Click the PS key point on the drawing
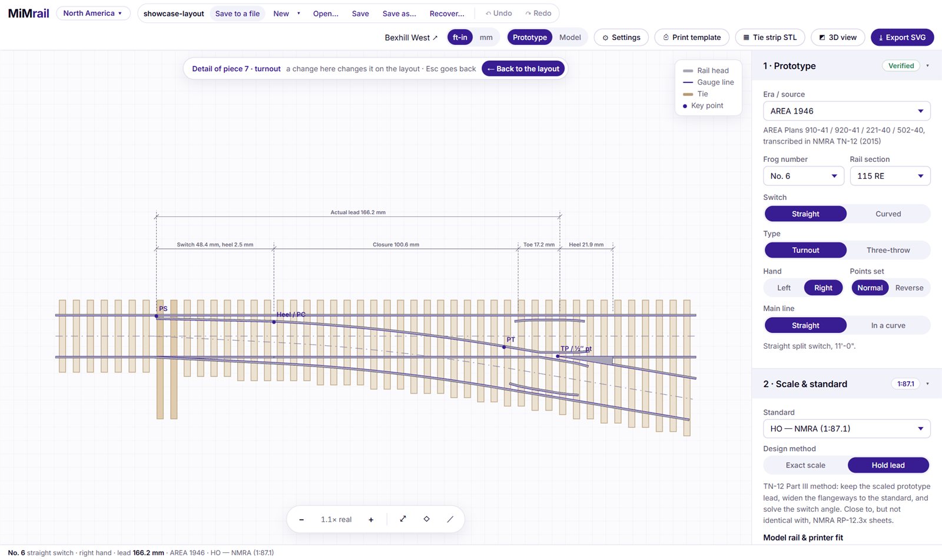942x560 pixels. (157, 316)
